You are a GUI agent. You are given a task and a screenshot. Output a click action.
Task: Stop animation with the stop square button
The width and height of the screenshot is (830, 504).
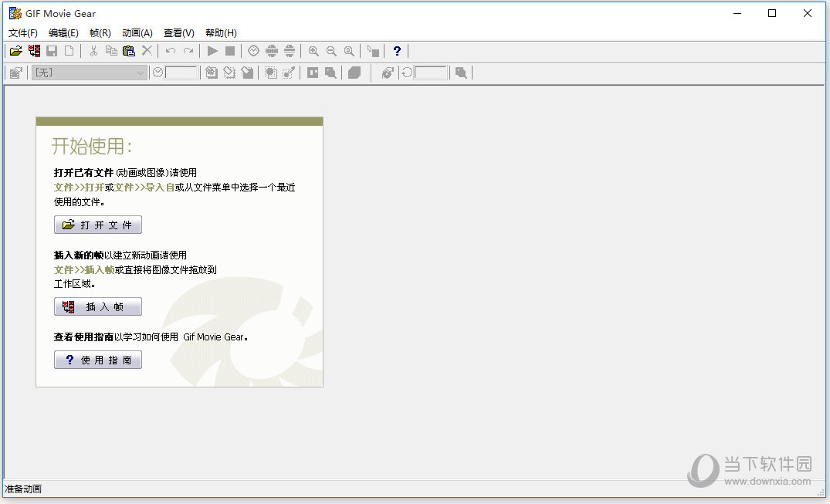click(230, 51)
